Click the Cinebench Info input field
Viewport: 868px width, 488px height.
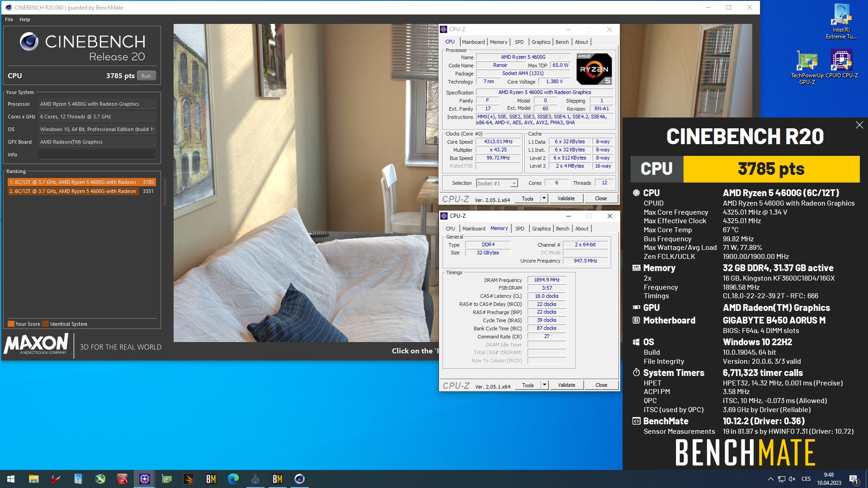click(97, 155)
